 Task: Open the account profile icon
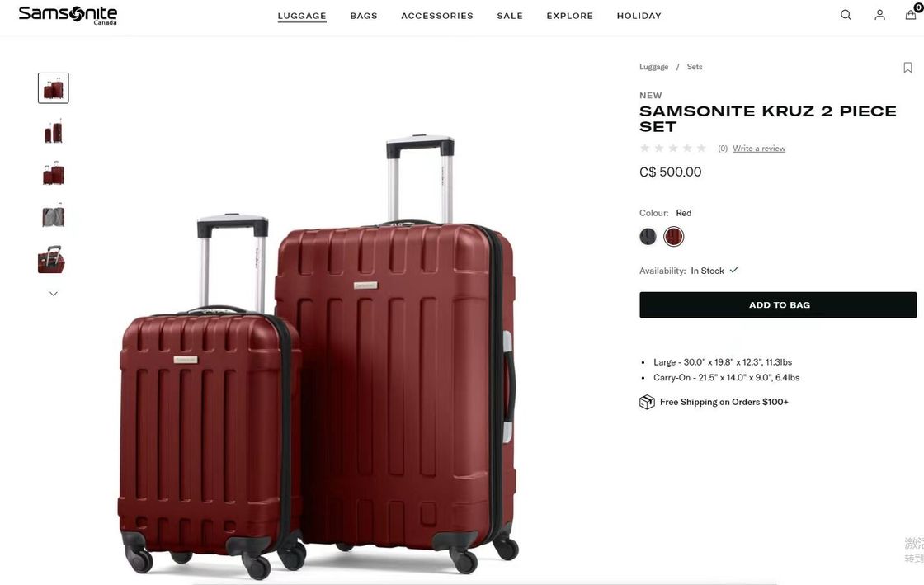coord(879,15)
